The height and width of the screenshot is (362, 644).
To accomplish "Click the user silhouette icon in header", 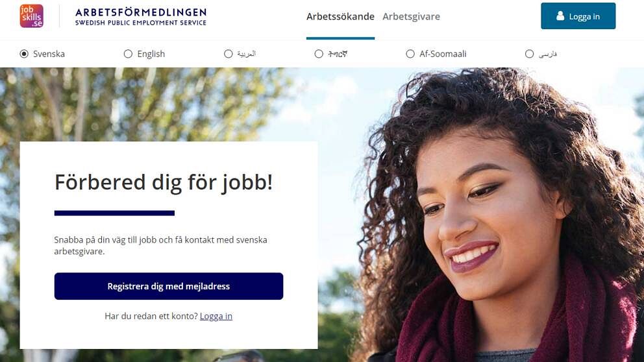I will 560,16.
